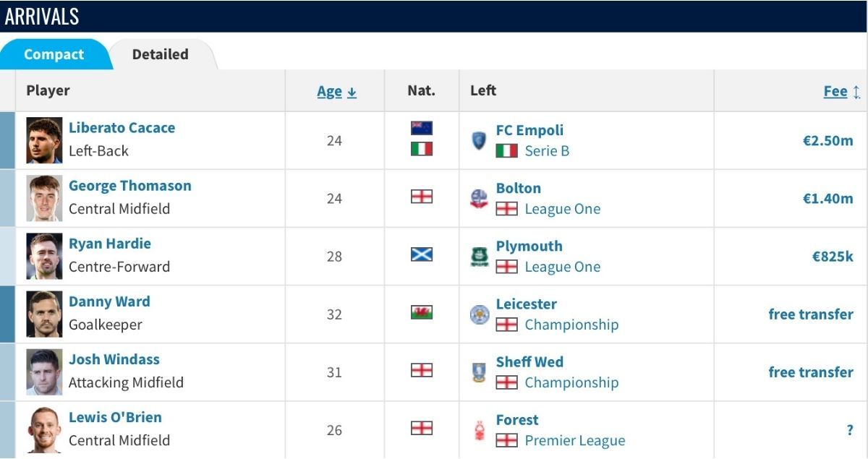Click the Bolton club crest icon
The height and width of the screenshot is (459, 868).
[x=479, y=199]
